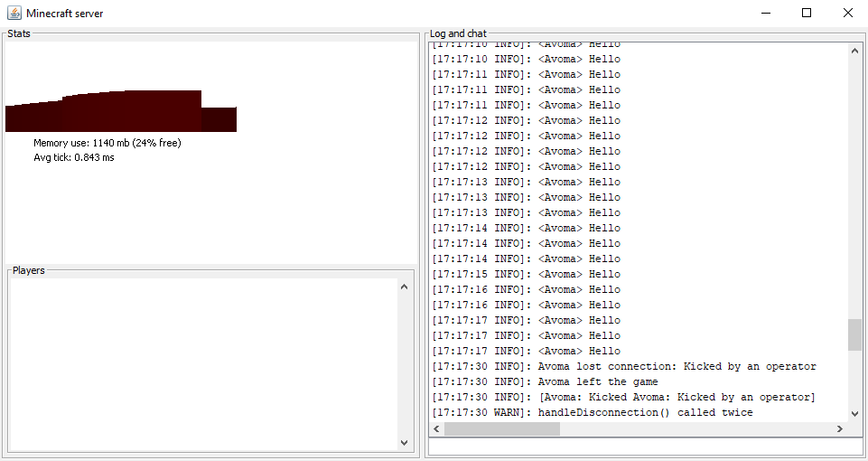
Task: Click the Java icon in the title bar
Action: coord(14,13)
